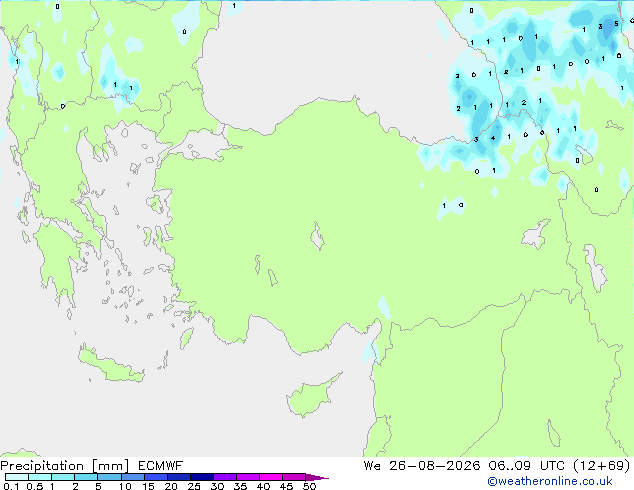
Task: Click the legend scale label '10'
Action: tap(125, 486)
